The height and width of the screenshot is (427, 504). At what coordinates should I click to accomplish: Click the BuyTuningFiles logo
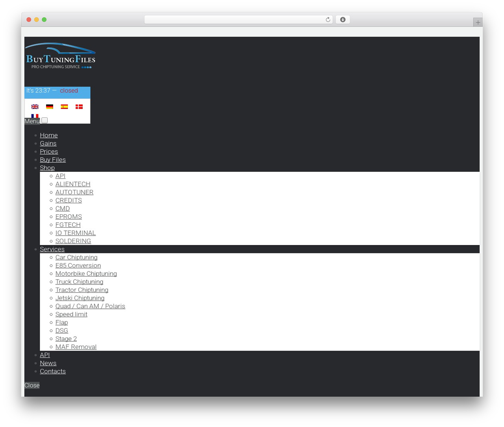pos(60,56)
